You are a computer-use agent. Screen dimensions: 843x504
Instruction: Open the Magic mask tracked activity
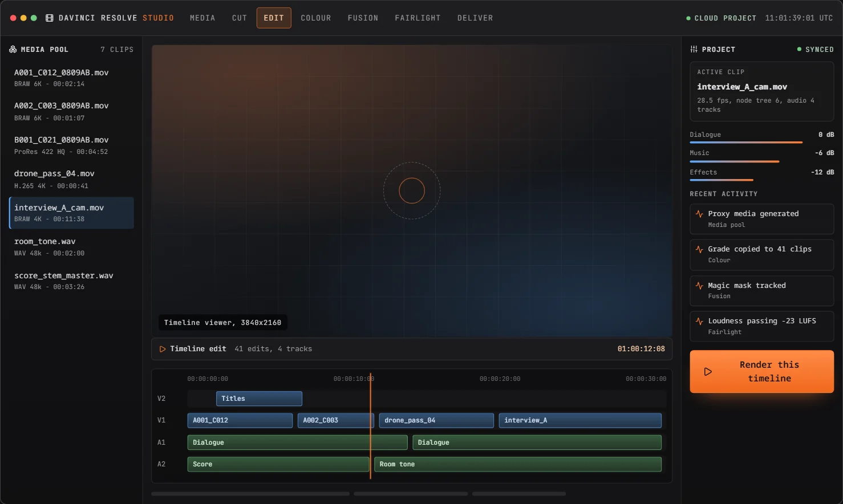coord(762,291)
